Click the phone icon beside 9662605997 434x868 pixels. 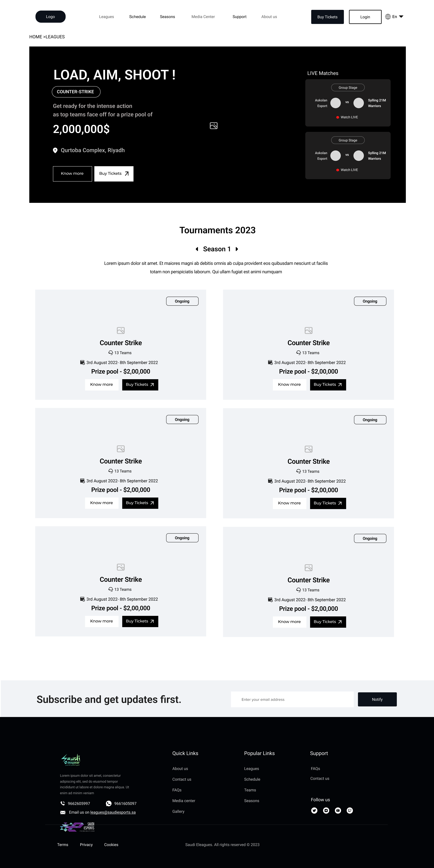[63, 803]
